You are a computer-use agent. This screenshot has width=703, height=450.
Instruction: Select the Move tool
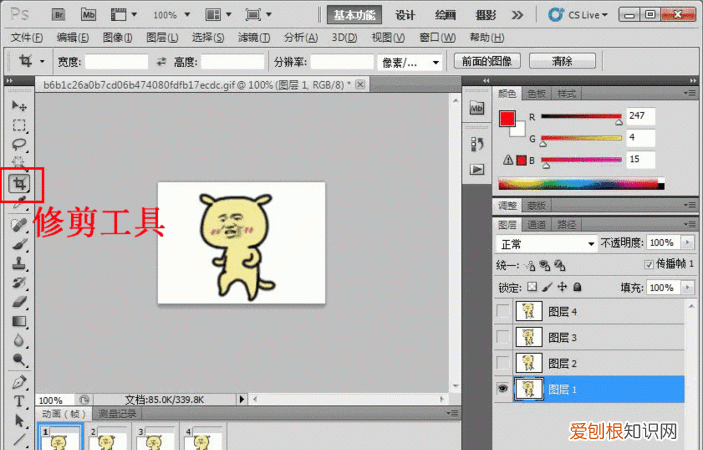19,105
